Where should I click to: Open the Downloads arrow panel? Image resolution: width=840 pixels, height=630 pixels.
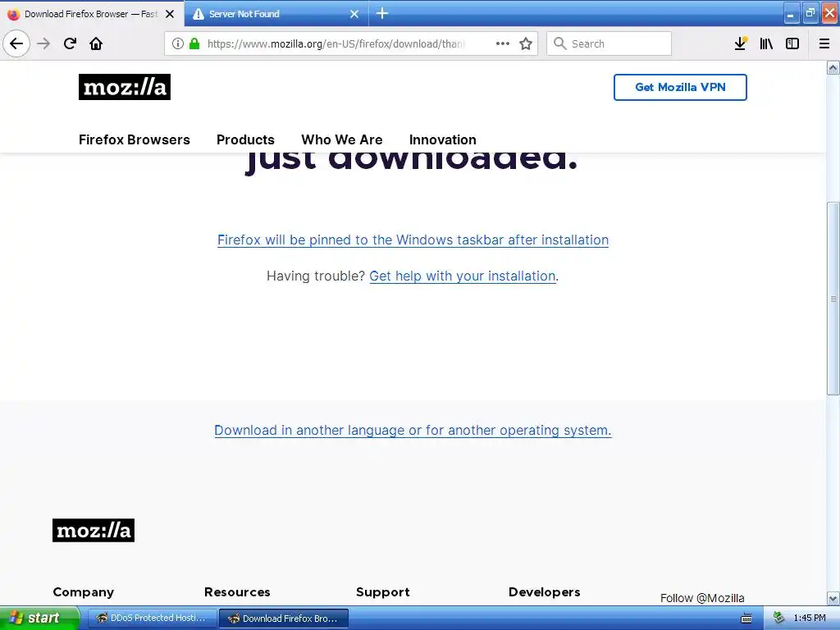[x=741, y=43]
